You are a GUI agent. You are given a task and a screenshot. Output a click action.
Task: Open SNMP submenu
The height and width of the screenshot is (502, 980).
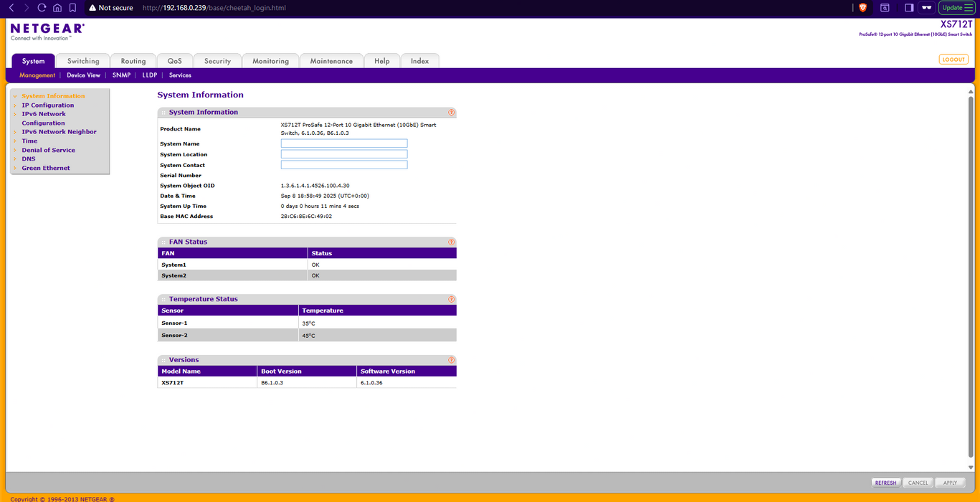coord(121,75)
